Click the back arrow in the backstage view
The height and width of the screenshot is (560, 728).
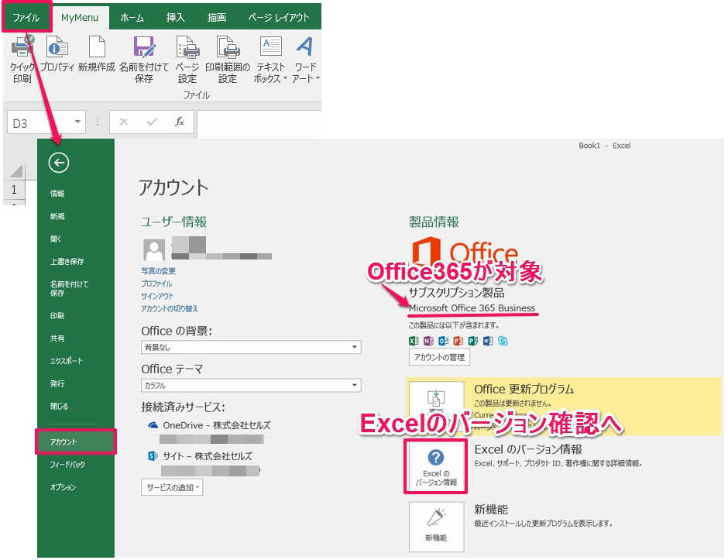tap(59, 163)
